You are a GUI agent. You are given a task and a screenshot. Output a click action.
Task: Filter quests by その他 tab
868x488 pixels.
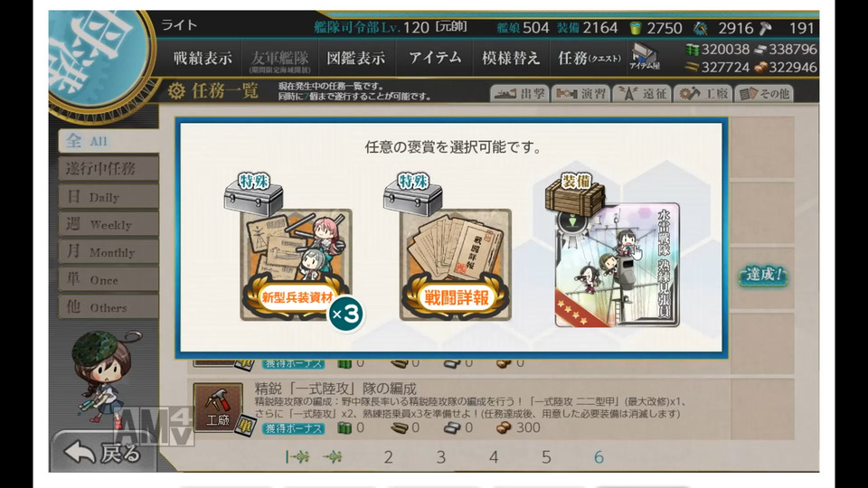[764, 93]
